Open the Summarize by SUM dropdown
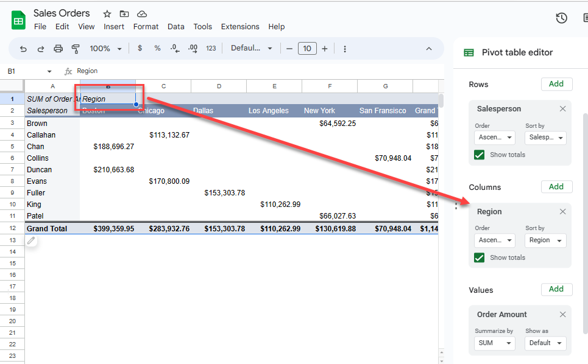588x364 pixels. coord(494,343)
